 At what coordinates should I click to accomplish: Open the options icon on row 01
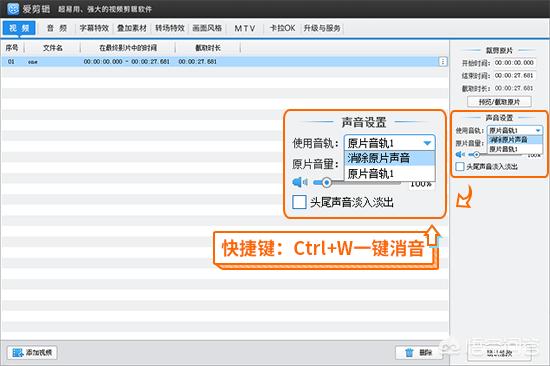click(x=443, y=62)
